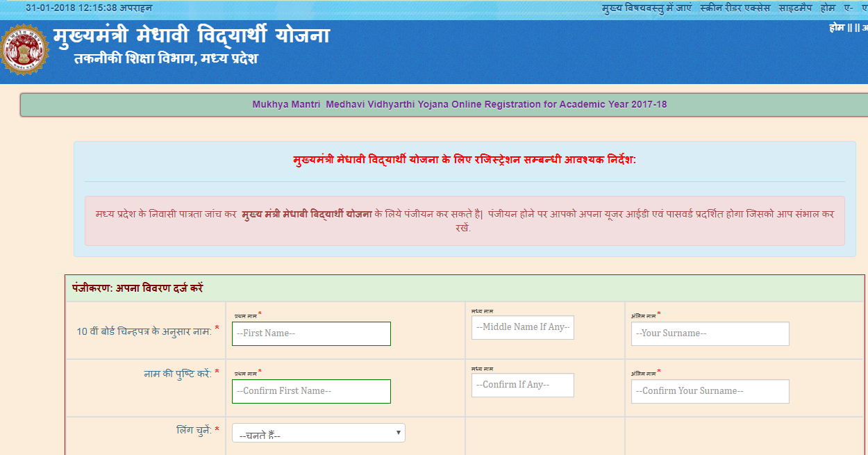The height and width of the screenshot is (455, 868).
Task: Click the timestamp 31-01-2018 12:15:38 text
Action: (x=88, y=8)
